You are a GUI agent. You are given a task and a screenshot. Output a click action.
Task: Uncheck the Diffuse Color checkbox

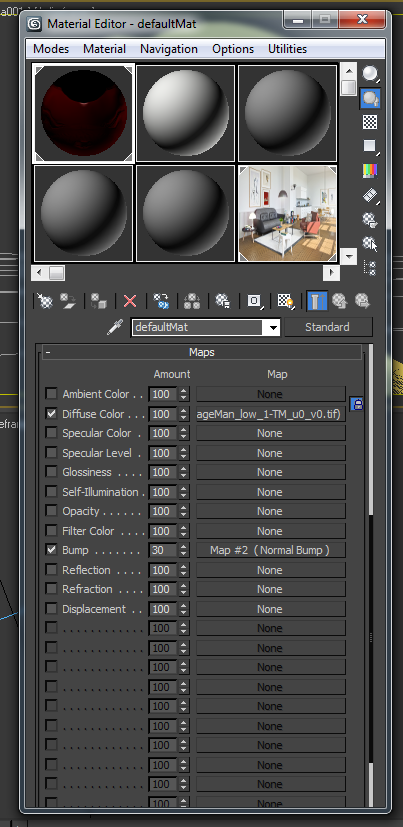pos(51,414)
